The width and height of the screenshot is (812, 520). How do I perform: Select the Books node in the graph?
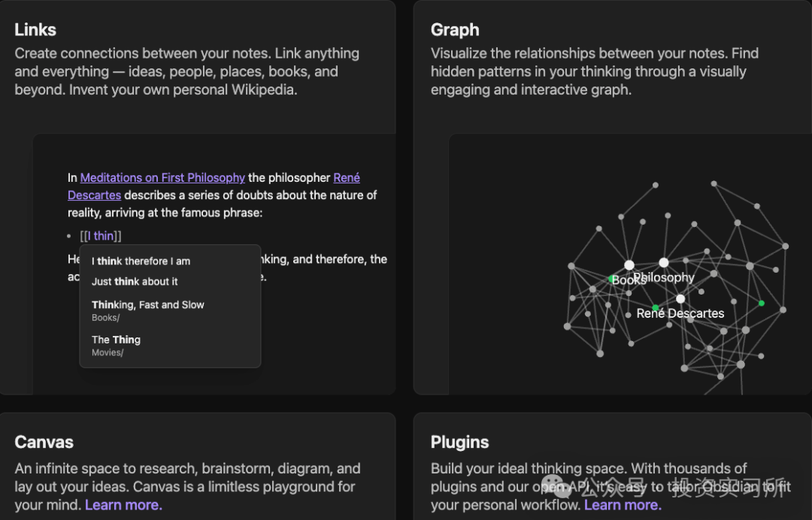click(629, 265)
